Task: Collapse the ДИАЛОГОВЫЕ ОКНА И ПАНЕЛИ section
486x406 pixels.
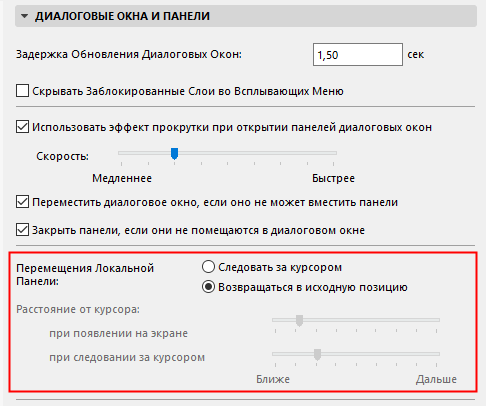Action: click(x=24, y=16)
